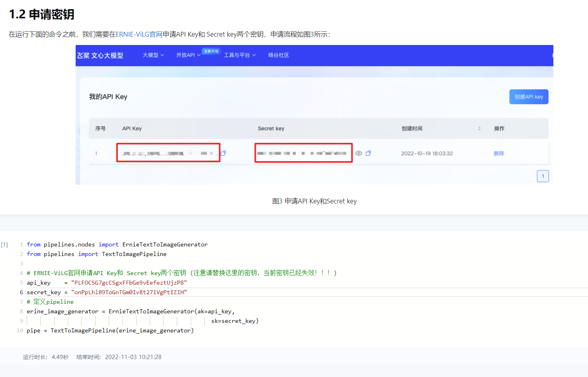Select page 1 in pagination
Screen dimensions: 588x377
pos(543,176)
